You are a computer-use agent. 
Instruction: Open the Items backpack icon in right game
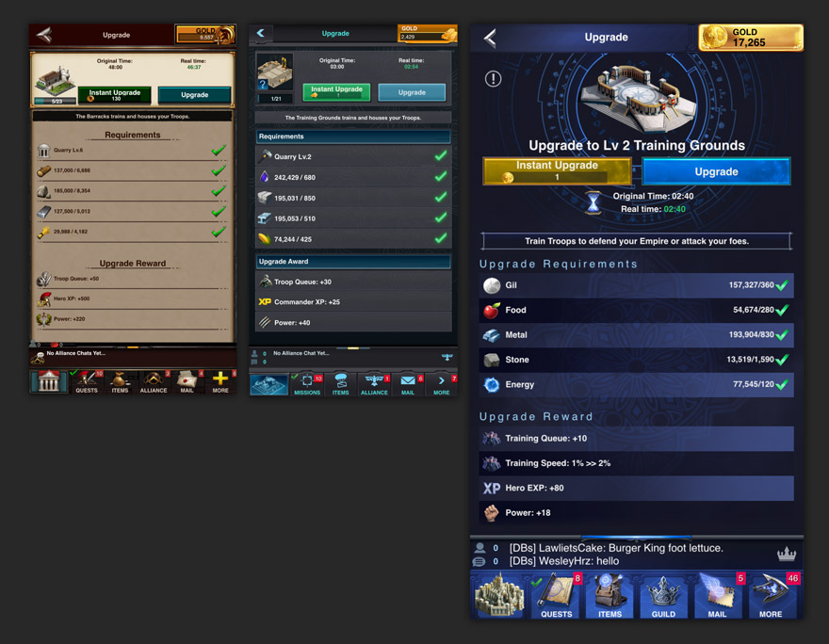pos(610,595)
